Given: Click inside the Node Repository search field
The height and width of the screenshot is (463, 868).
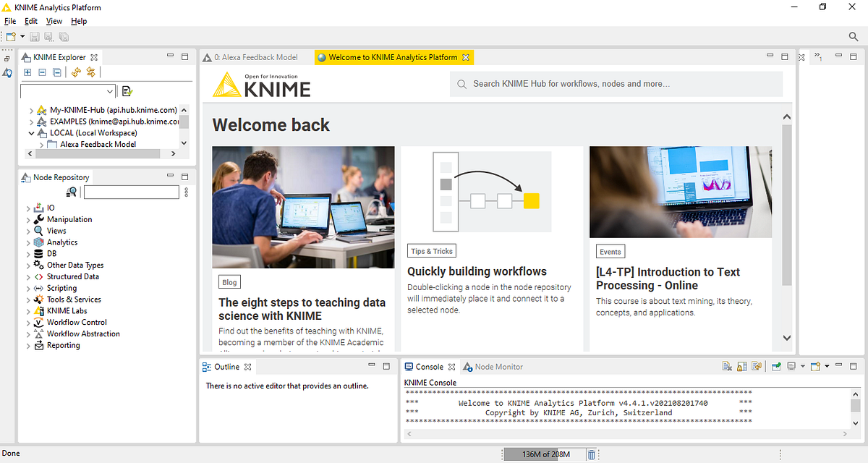Looking at the screenshot, I should point(131,192).
